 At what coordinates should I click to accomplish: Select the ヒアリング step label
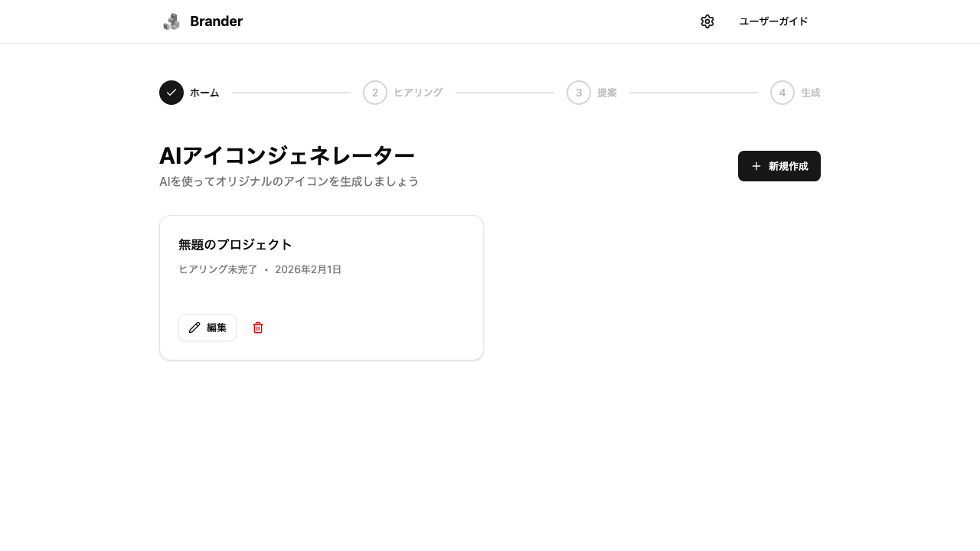418,92
